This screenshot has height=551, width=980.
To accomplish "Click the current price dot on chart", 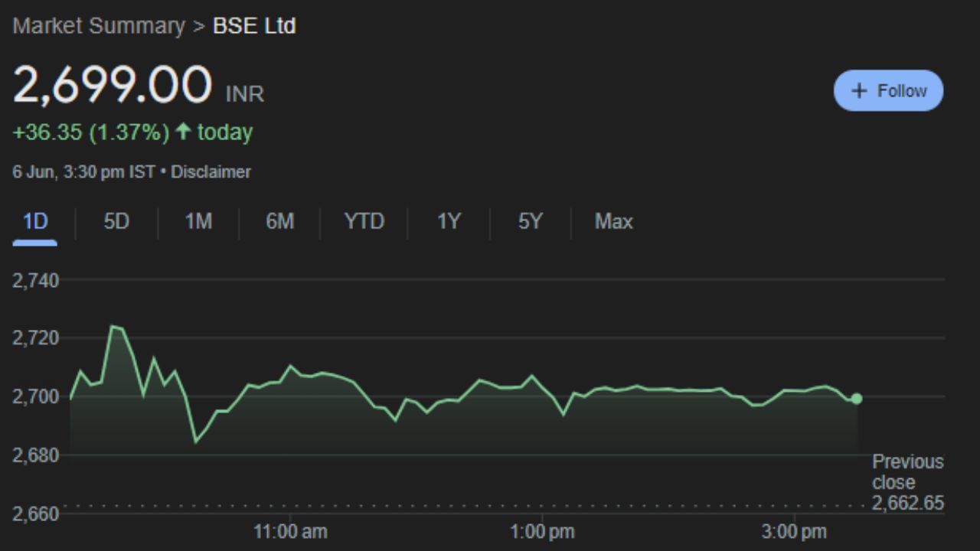I will coord(857,399).
